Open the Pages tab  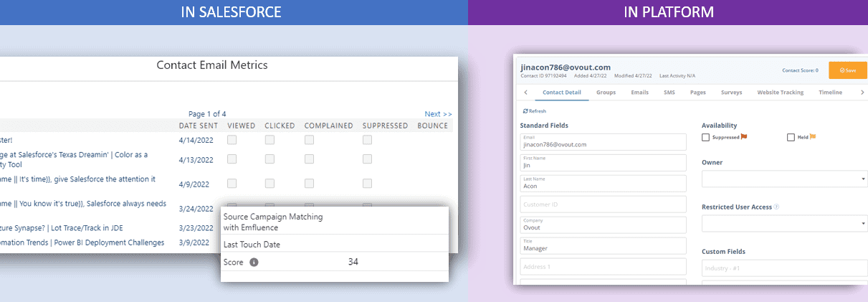[x=698, y=93]
